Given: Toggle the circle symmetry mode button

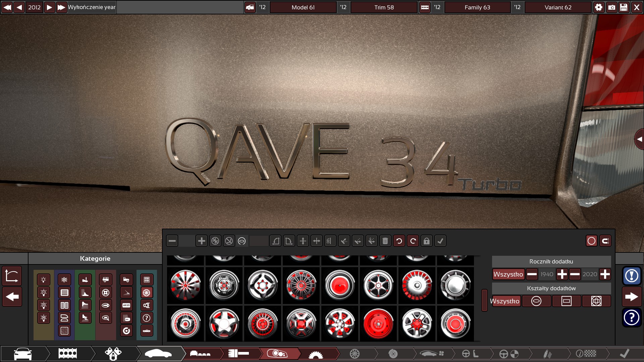Looking at the screenshot, I should pyautogui.click(x=591, y=241).
